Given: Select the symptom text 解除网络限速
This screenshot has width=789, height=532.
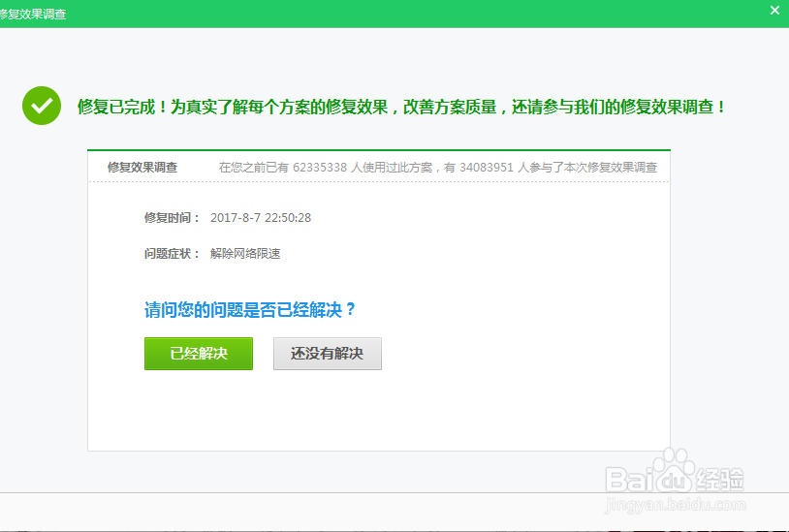Looking at the screenshot, I should coord(245,254).
